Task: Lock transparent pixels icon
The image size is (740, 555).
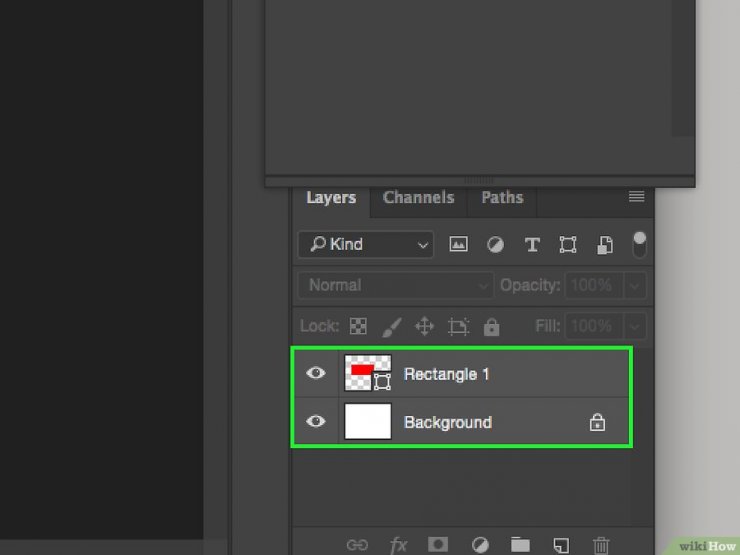Action: (x=358, y=326)
